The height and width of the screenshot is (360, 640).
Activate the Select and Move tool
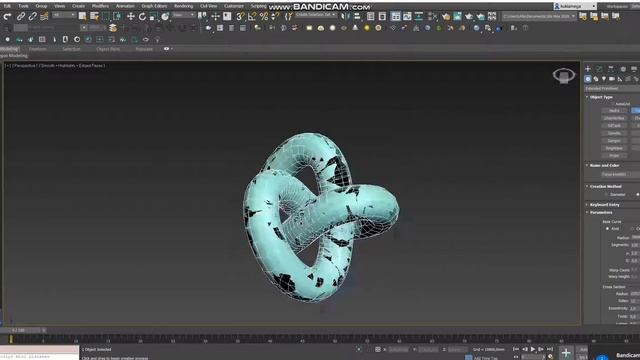pos(131,16)
